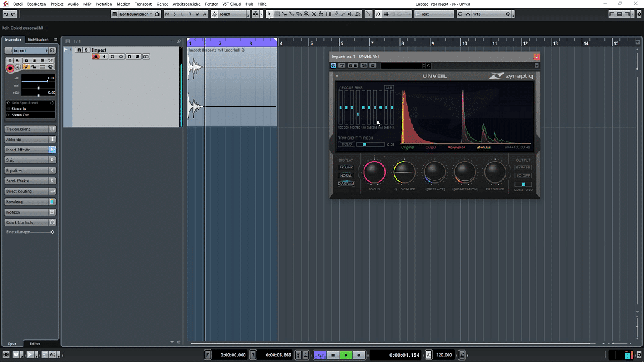Toggle Record Enable on Impact track

pyautogui.click(x=96, y=57)
